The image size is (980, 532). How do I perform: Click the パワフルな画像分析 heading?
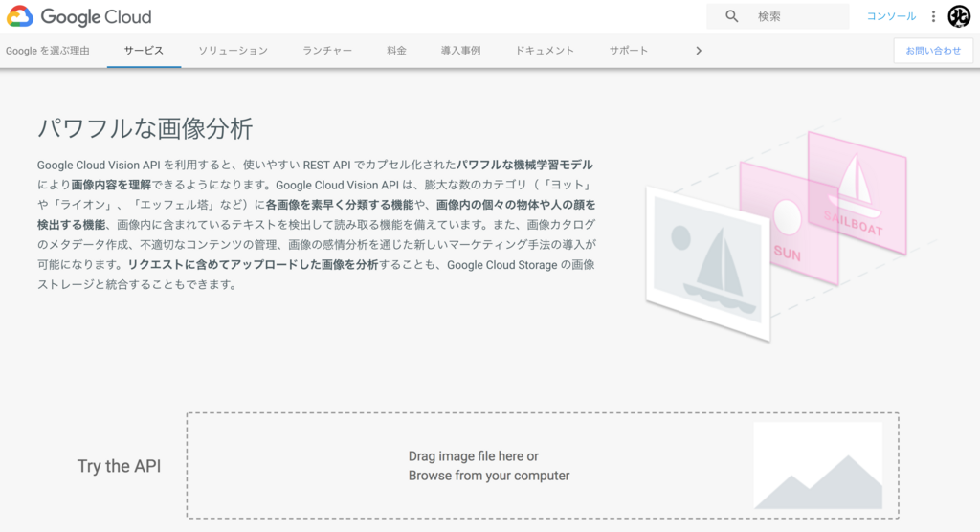tap(145, 129)
